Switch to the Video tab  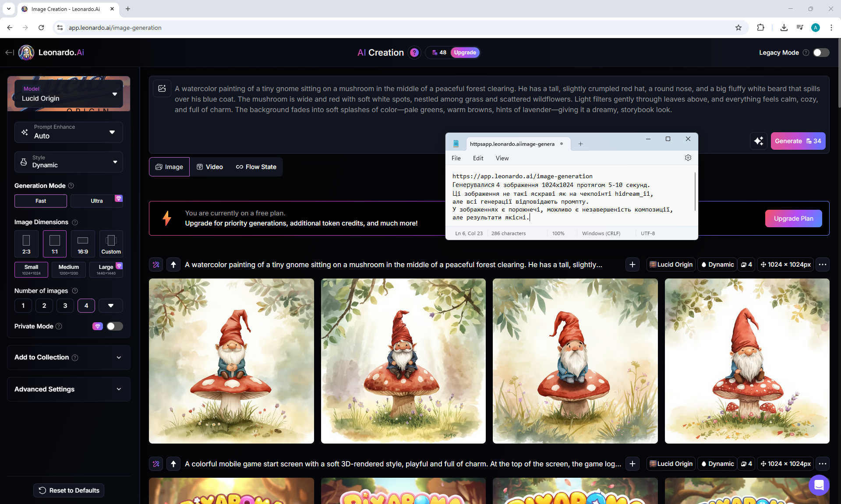click(x=210, y=167)
